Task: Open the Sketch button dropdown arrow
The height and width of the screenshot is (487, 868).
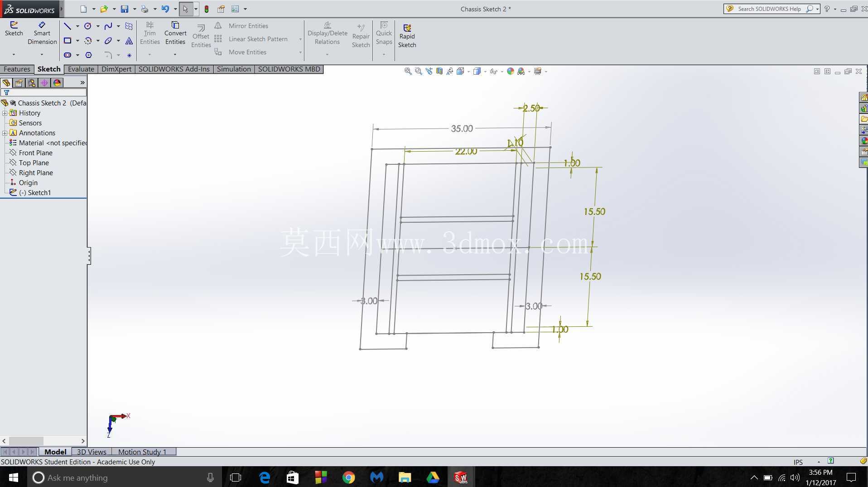Action: pyautogui.click(x=14, y=55)
